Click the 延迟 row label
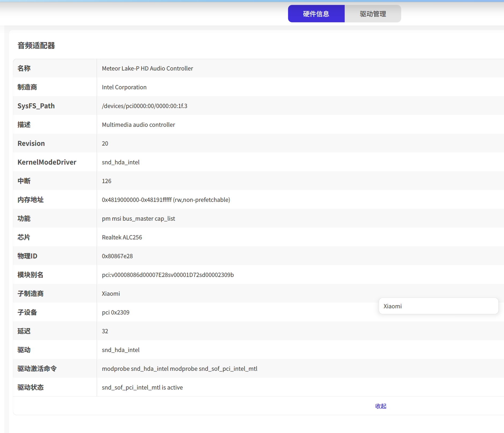The image size is (504, 433). (24, 331)
